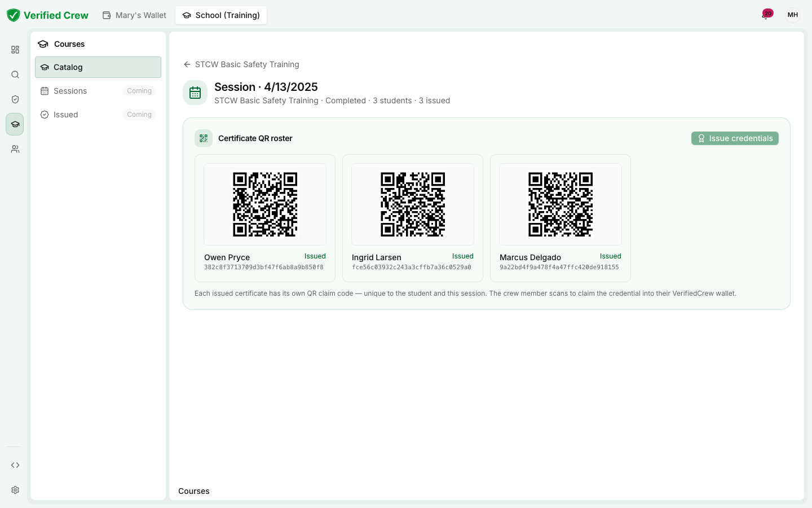
Task: Click the Courses panel header text
Action: [x=69, y=44]
